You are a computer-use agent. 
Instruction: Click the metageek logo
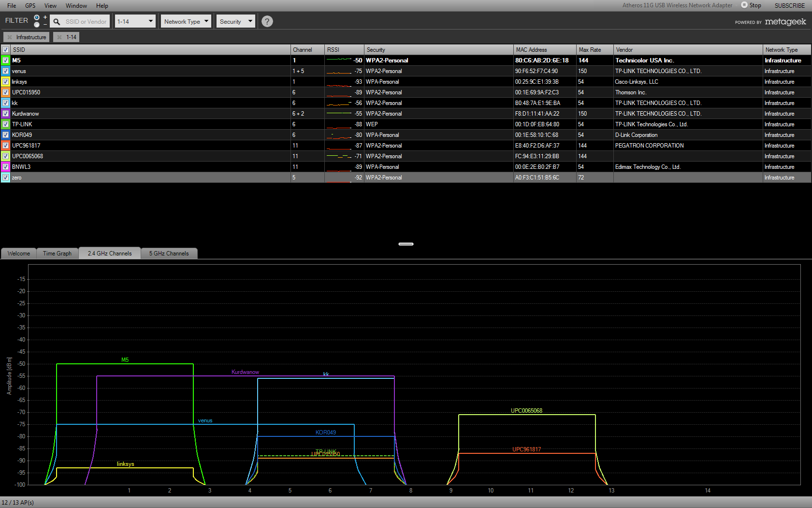coord(785,22)
